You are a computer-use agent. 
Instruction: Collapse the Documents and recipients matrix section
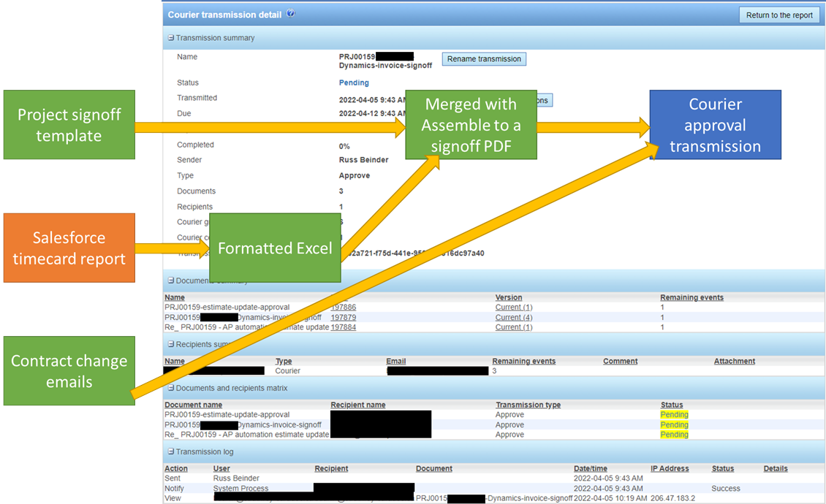click(171, 388)
